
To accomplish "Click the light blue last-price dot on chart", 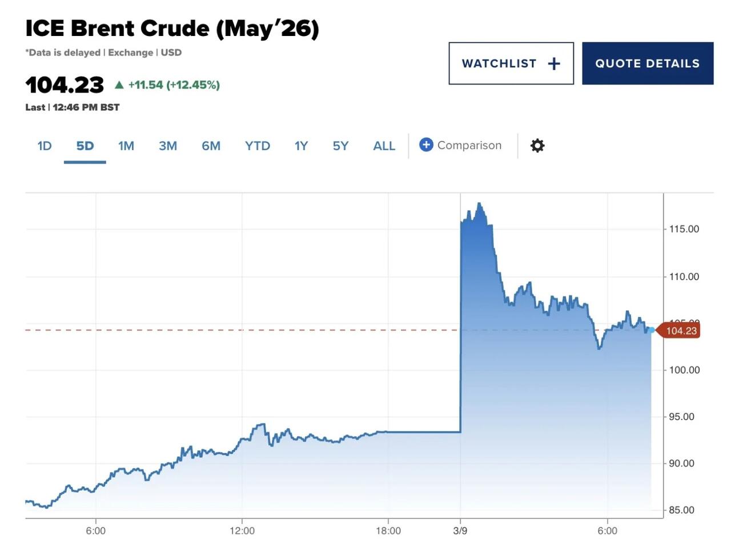I will point(652,330).
